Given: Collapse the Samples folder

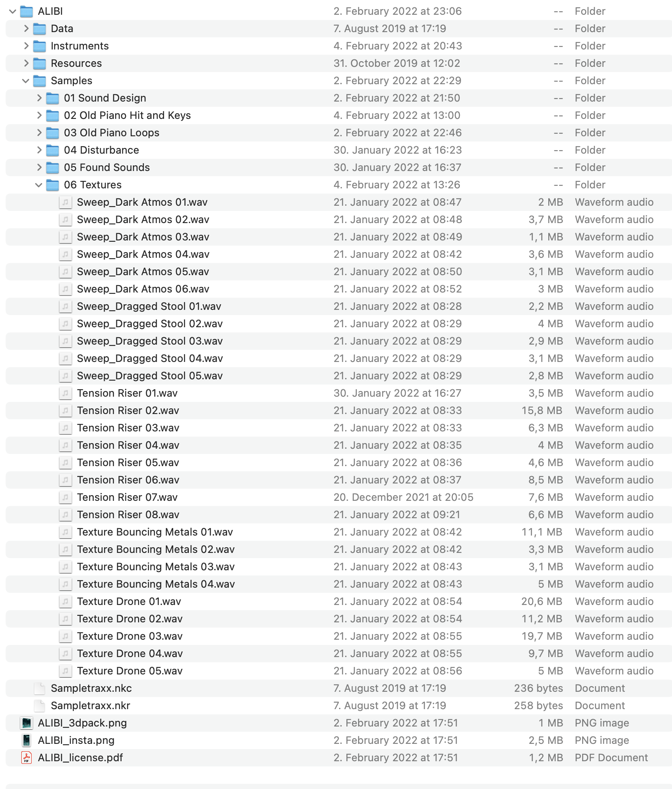Looking at the screenshot, I should coord(26,81).
